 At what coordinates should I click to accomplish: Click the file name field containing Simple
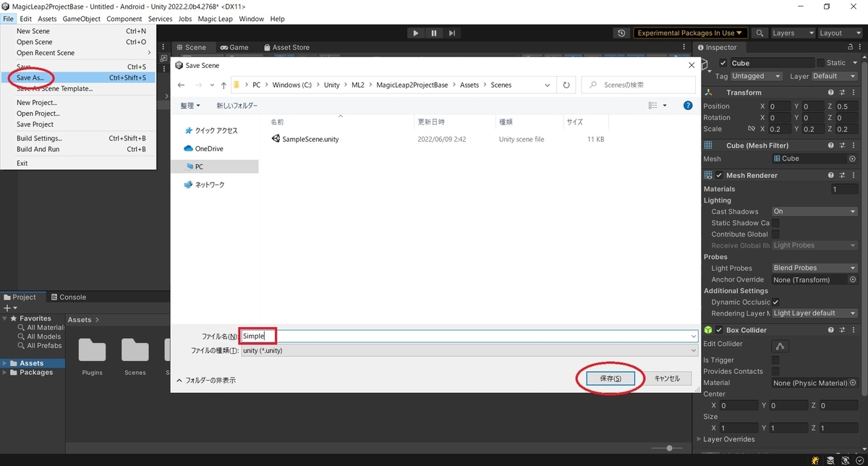pos(469,336)
